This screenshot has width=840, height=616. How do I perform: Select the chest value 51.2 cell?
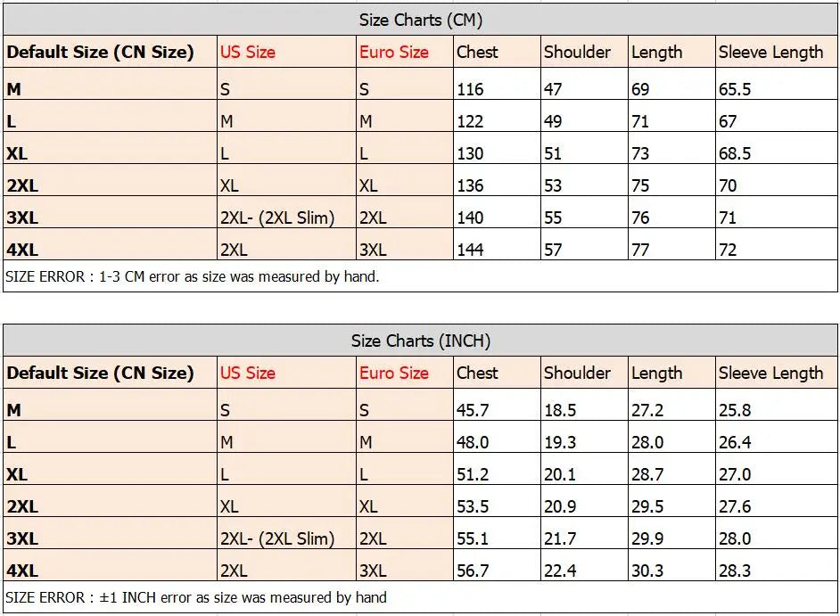tap(473, 474)
